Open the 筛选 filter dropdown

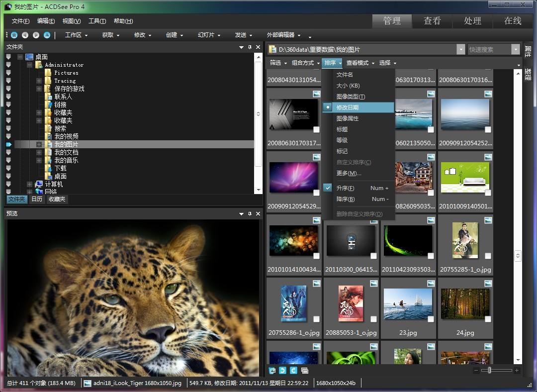click(x=278, y=63)
